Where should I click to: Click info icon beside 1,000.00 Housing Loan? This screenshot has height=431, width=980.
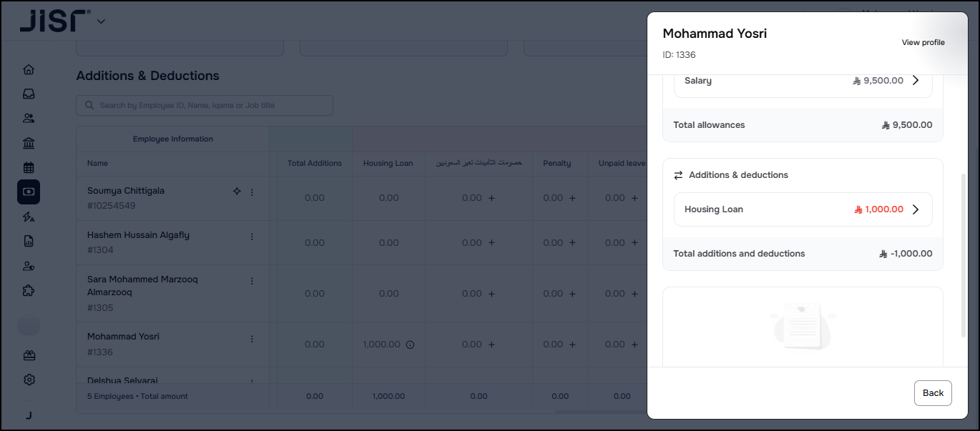click(x=410, y=345)
